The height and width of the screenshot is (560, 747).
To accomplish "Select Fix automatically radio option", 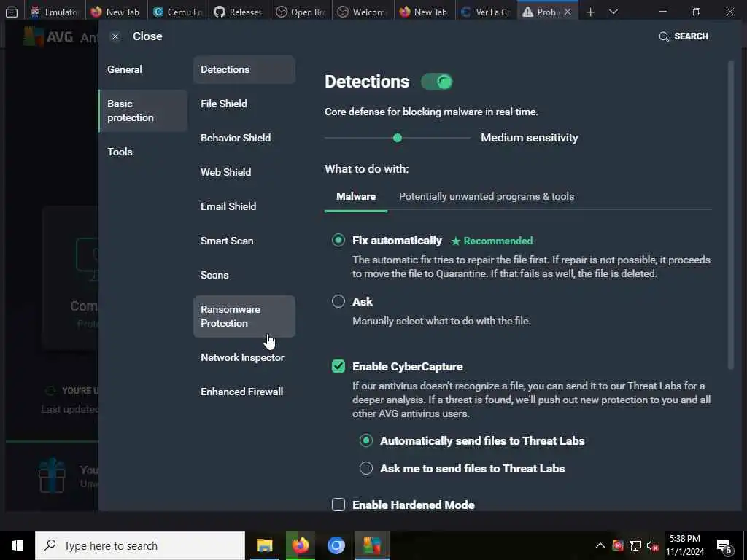I will point(338,241).
